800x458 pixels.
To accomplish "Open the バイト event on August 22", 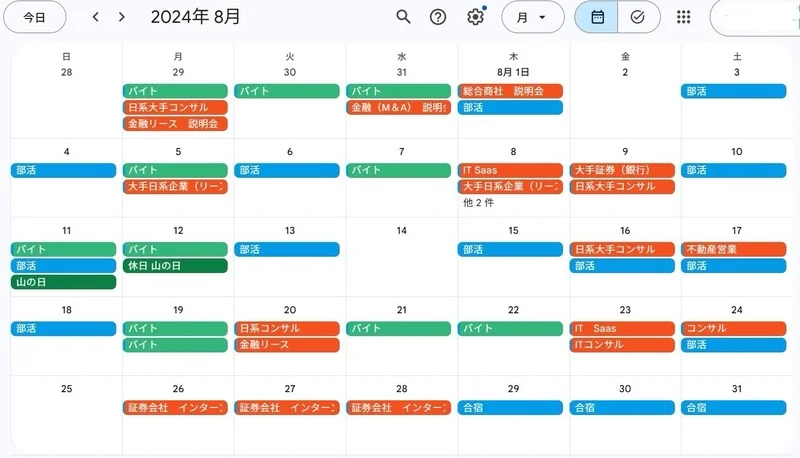I will point(510,328).
